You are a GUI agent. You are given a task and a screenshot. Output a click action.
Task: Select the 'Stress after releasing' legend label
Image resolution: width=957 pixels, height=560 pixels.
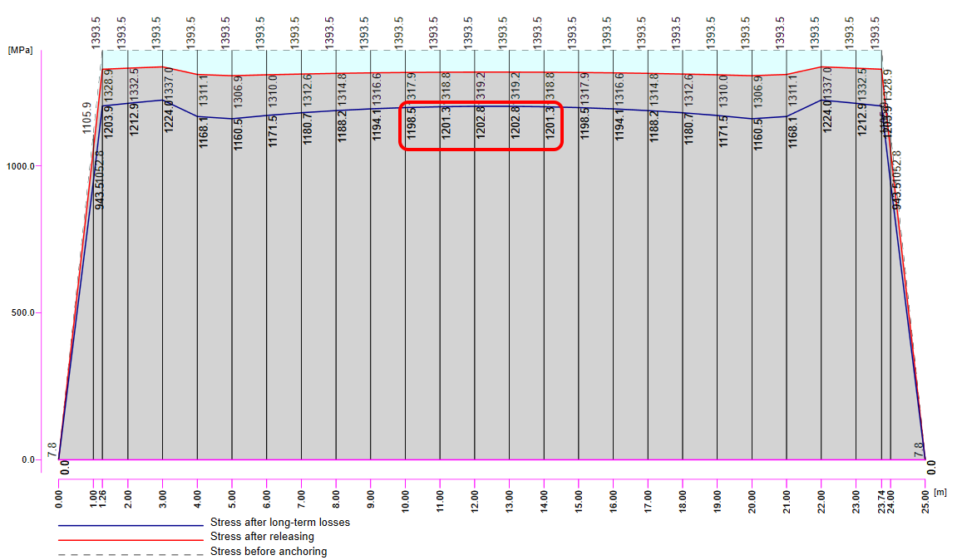tap(263, 537)
